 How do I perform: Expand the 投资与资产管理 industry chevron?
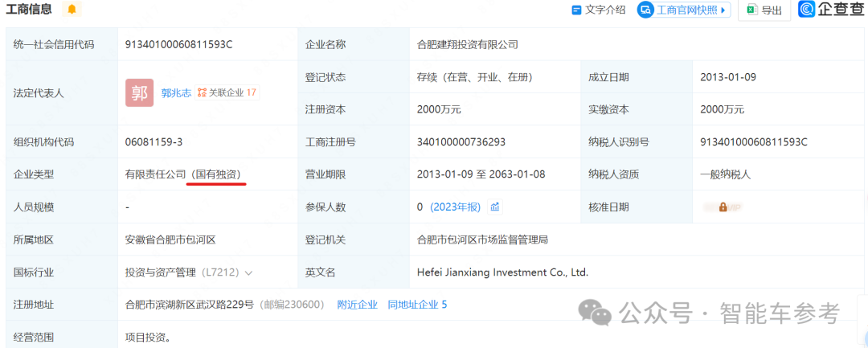tap(248, 273)
